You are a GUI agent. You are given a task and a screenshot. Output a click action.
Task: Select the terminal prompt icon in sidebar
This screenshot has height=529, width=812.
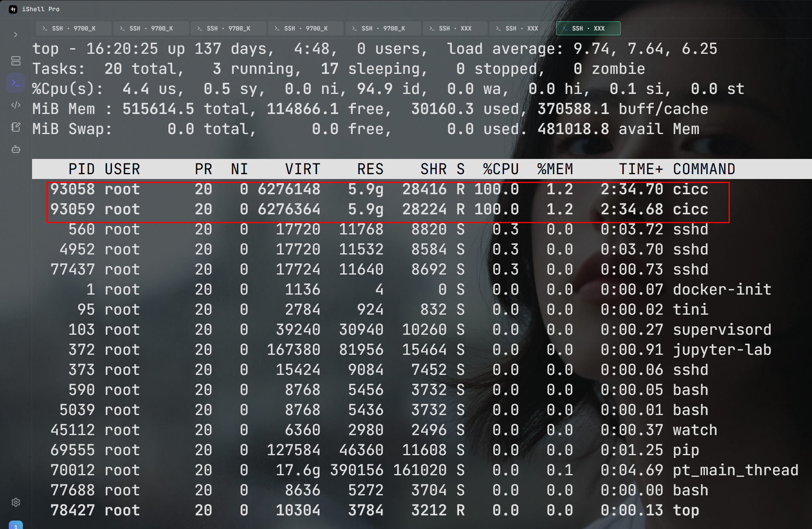(16, 83)
